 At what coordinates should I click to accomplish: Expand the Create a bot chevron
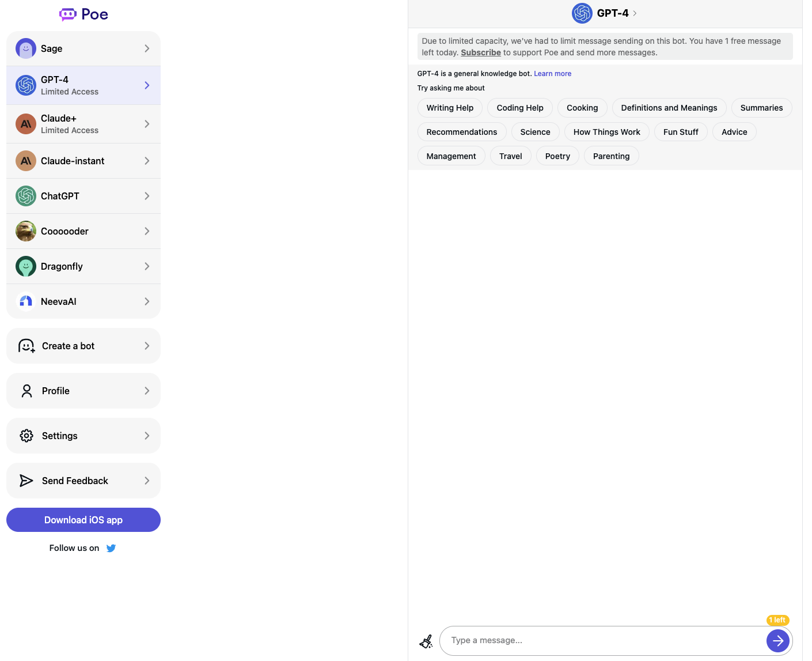147,346
